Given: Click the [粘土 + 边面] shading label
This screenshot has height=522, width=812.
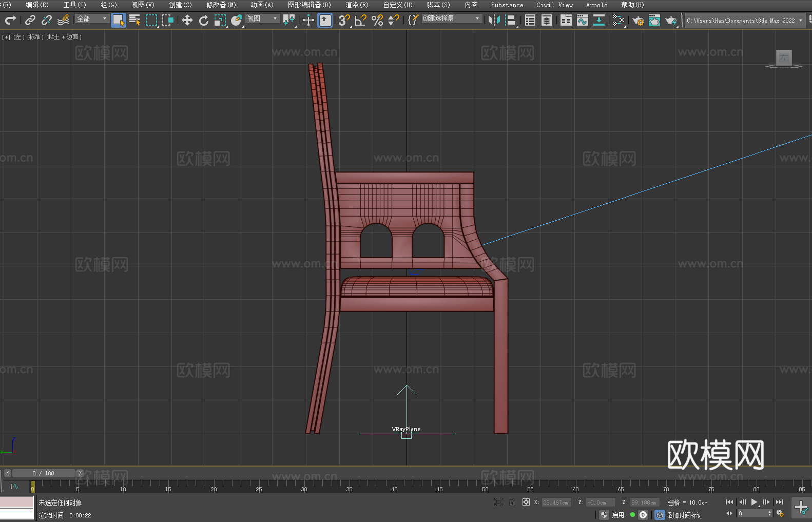Looking at the screenshot, I should pyautogui.click(x=64, y=37).
